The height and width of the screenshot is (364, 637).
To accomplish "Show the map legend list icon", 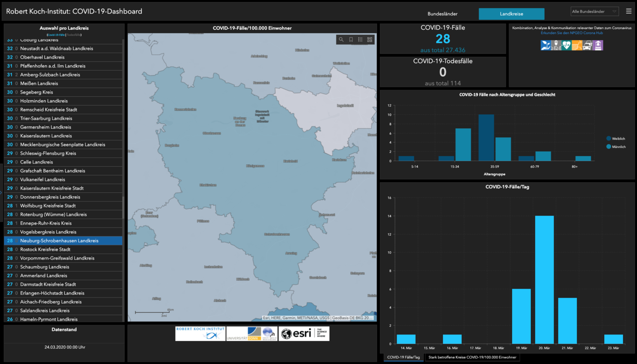I will click(360, 40).
